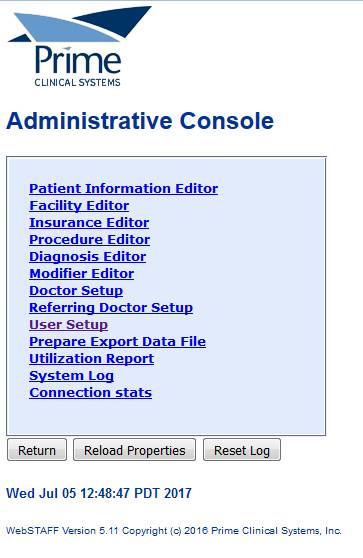363x558 pixels.
Task: Select the Diagnosis Editor link
Action: [88, 257]
